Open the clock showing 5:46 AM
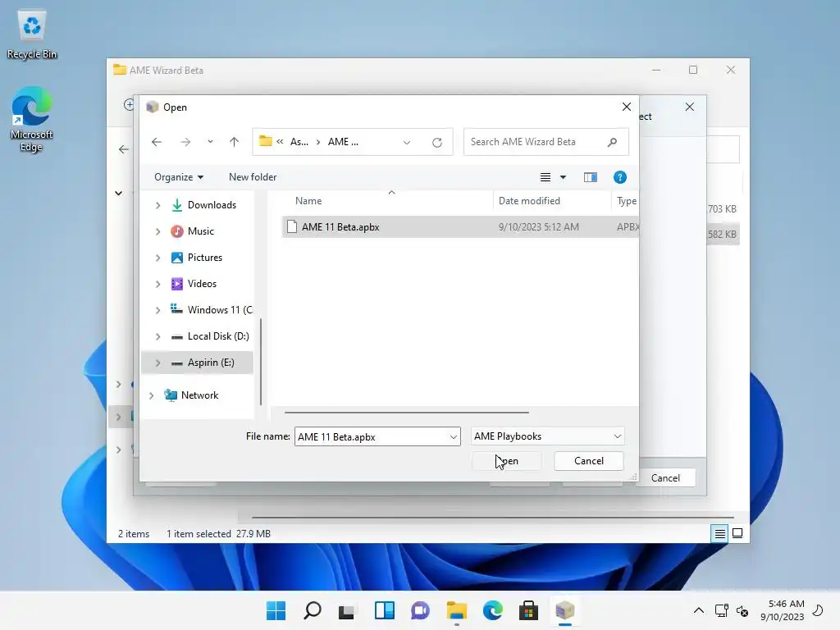Screen dimensions: 840x630 point(782,610)
